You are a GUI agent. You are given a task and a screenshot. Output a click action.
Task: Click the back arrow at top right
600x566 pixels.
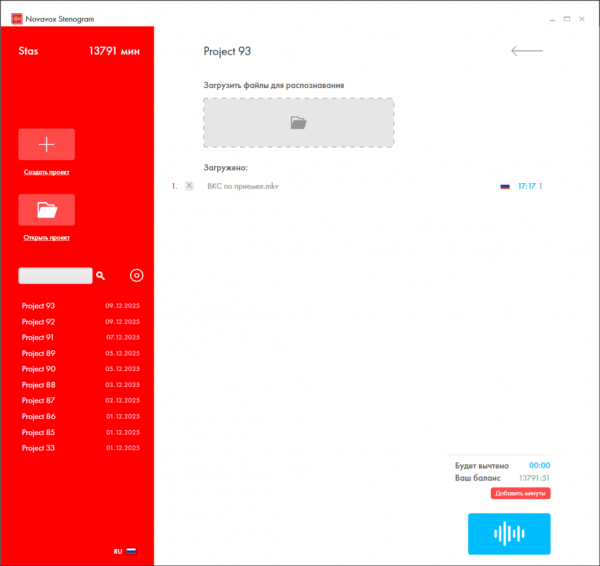526,51
